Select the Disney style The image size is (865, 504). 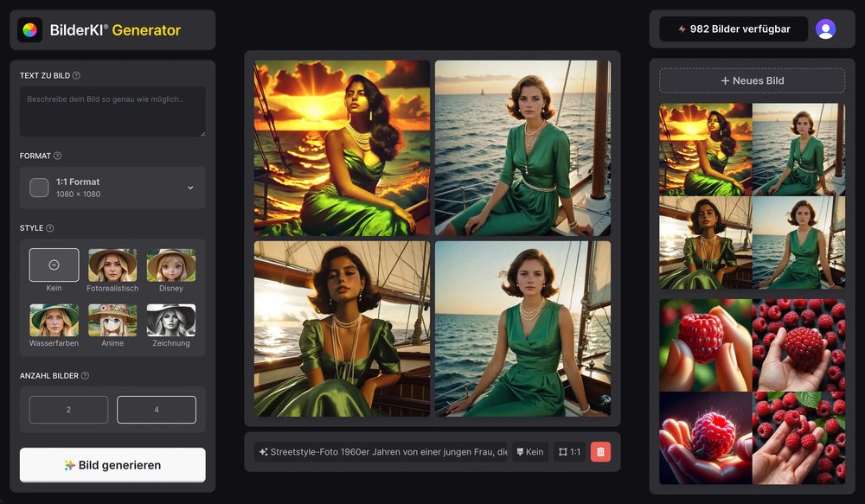170,265
